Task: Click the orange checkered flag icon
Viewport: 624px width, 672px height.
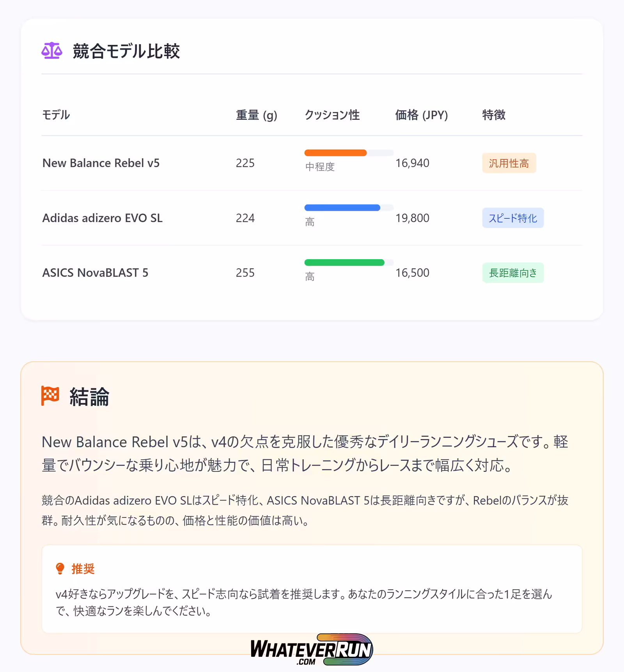Action: (x=50, y=396)
